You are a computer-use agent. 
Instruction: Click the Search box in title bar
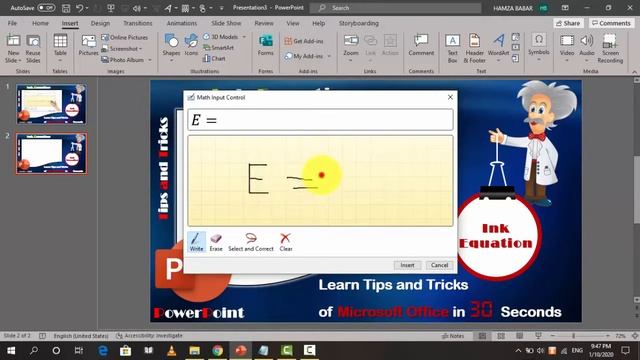click(395, 8)
